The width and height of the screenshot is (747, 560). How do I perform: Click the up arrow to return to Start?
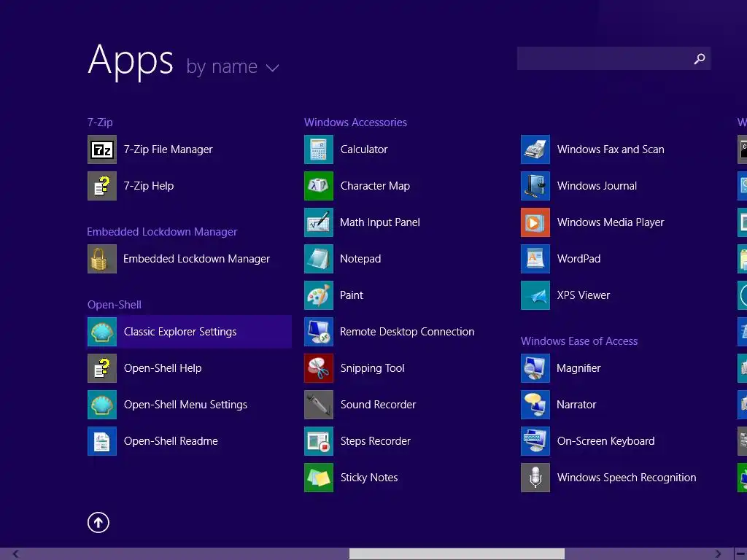(x=98, y=522)
